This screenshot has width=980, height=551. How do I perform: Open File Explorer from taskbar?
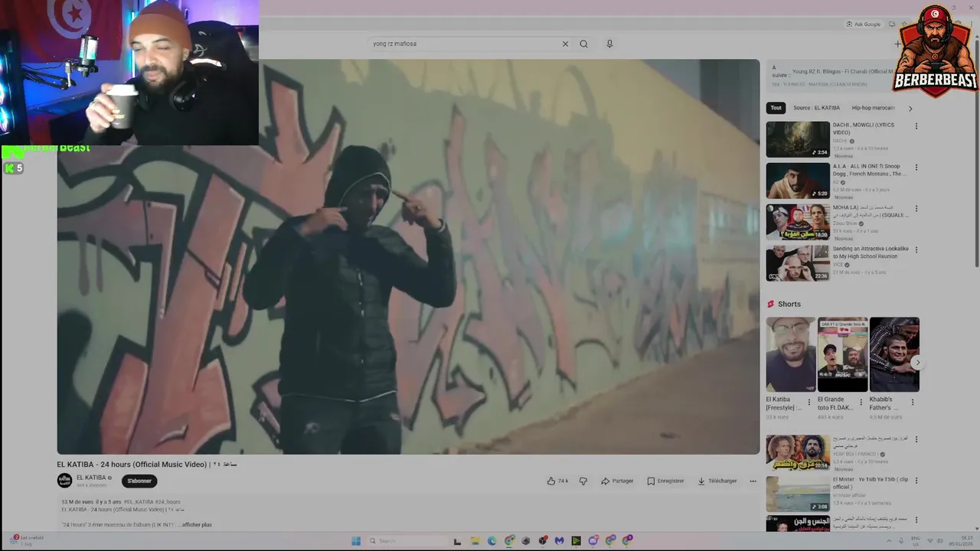(475, 541)
